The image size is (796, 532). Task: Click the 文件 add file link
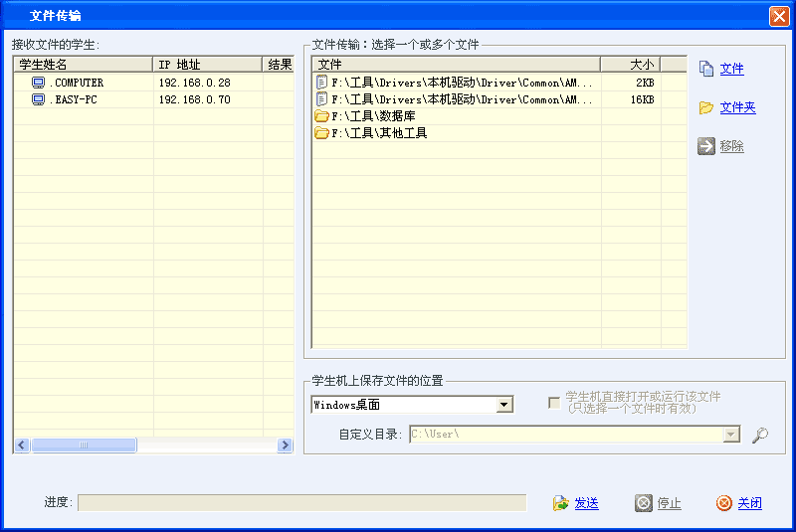coord(732,69)
